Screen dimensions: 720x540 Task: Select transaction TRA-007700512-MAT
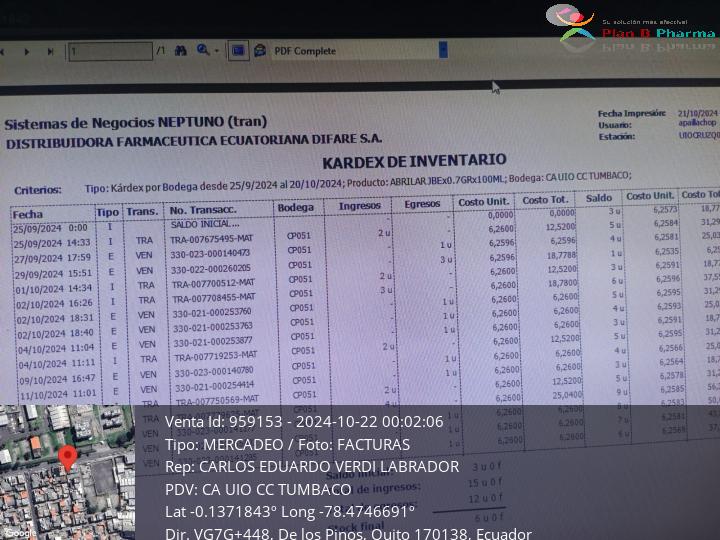[213, 283]
